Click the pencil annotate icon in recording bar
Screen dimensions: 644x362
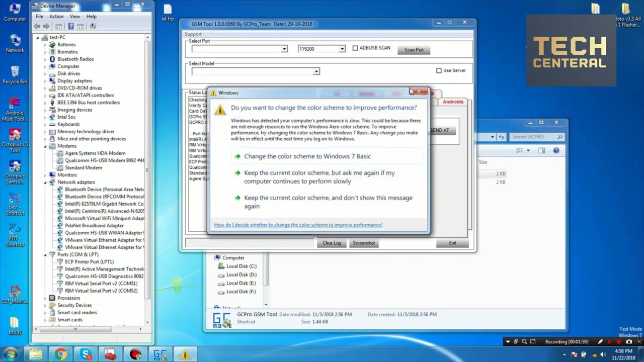tap(600, 342)
